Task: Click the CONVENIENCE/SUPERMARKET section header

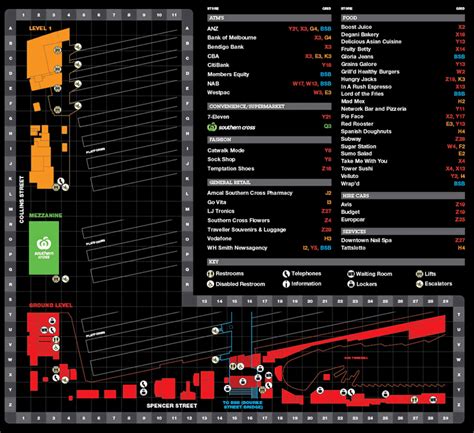Action: [x=269, y=106]
